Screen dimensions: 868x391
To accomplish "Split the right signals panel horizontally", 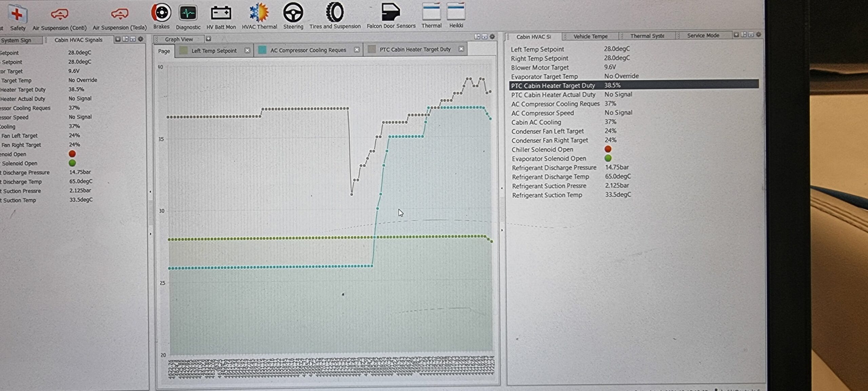I will click(751, 35).
